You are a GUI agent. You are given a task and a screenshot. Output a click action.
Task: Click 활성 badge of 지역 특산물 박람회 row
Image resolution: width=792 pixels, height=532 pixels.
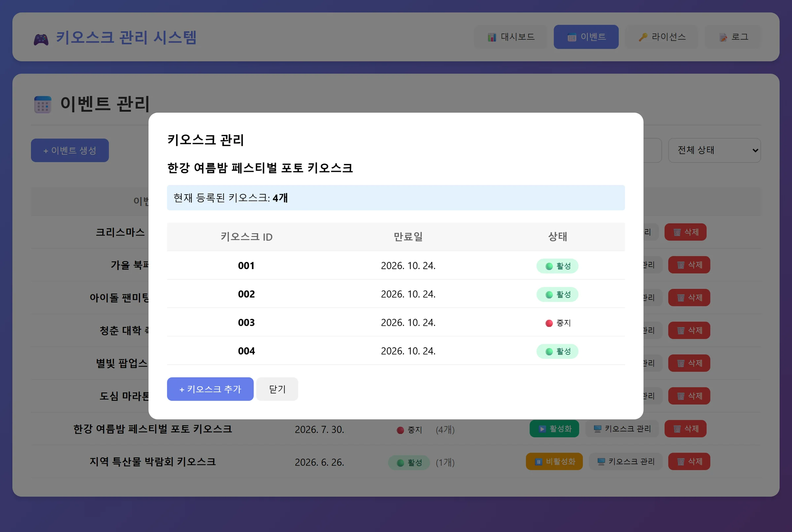click(x=409, y=462)
